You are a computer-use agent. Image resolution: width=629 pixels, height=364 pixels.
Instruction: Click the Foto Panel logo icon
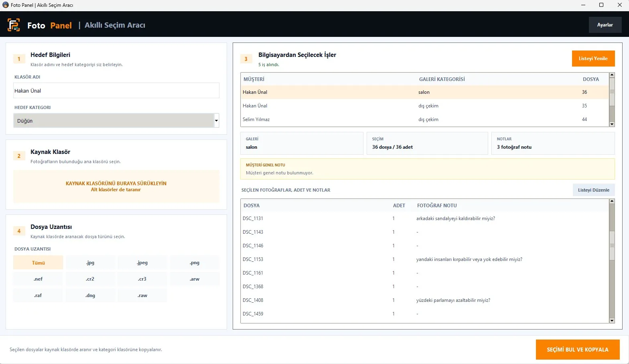(14, 25)
